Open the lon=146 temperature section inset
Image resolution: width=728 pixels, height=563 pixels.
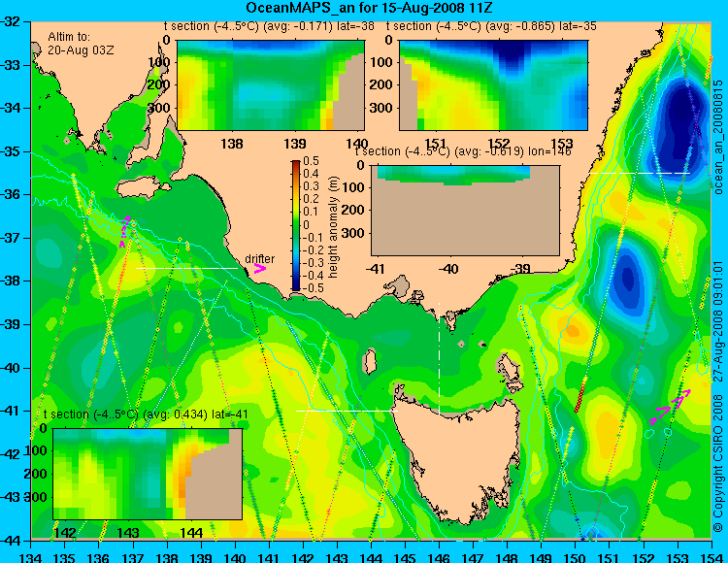click(465, 211)
